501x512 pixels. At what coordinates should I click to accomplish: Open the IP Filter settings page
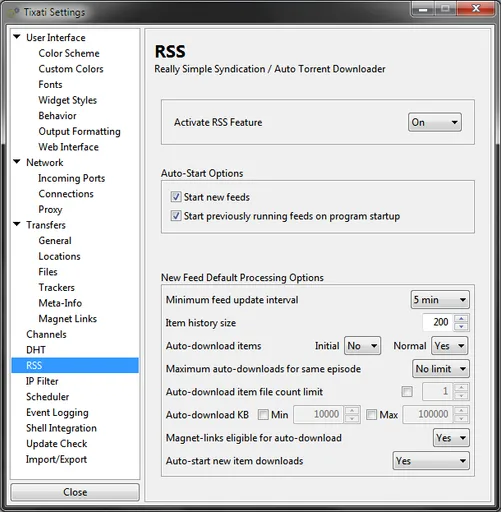(x=42, y=381)
